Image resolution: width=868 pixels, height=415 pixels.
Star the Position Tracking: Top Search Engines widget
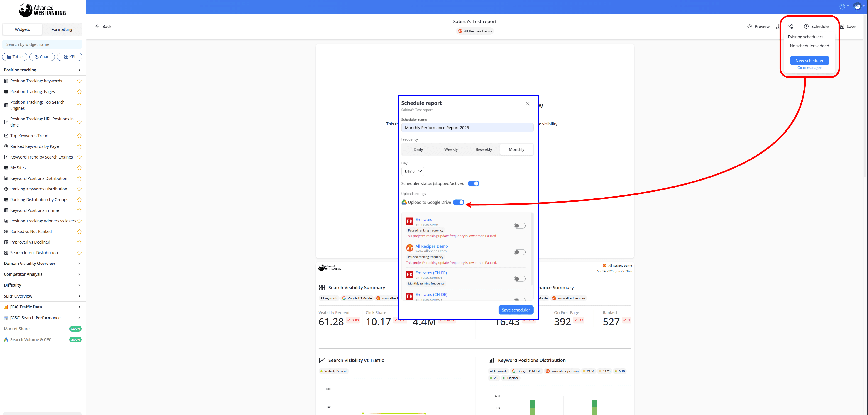pos(79,105)
